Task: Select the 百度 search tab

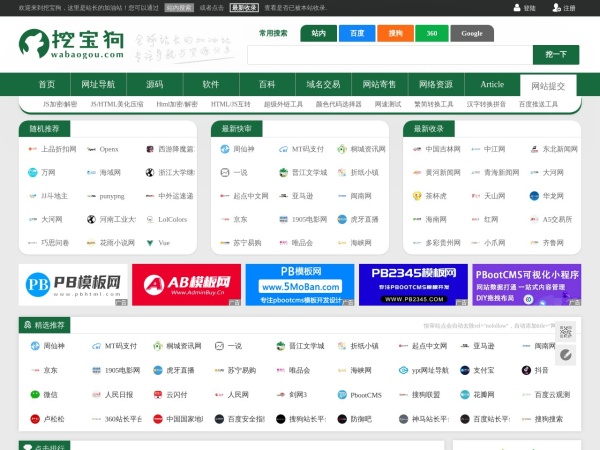Action: tap(357, 33)
